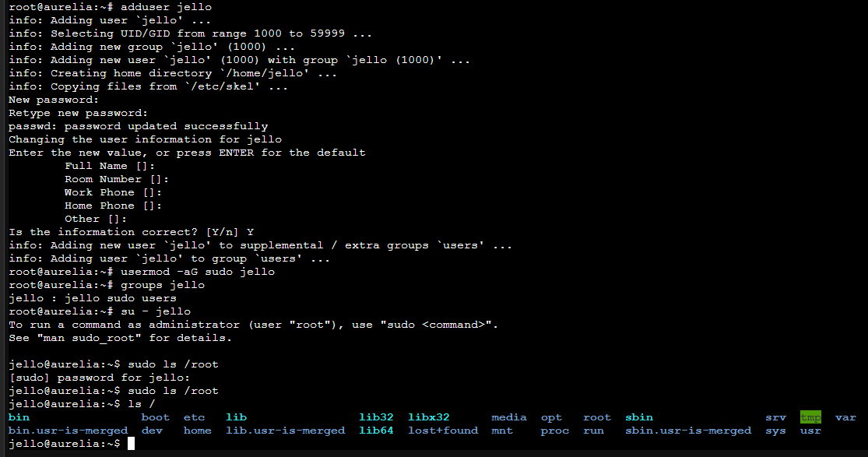868x457 pixels.
Task: Click the 'adduser jello' command text
Action: pyautogui.click(x=166, y=7)
